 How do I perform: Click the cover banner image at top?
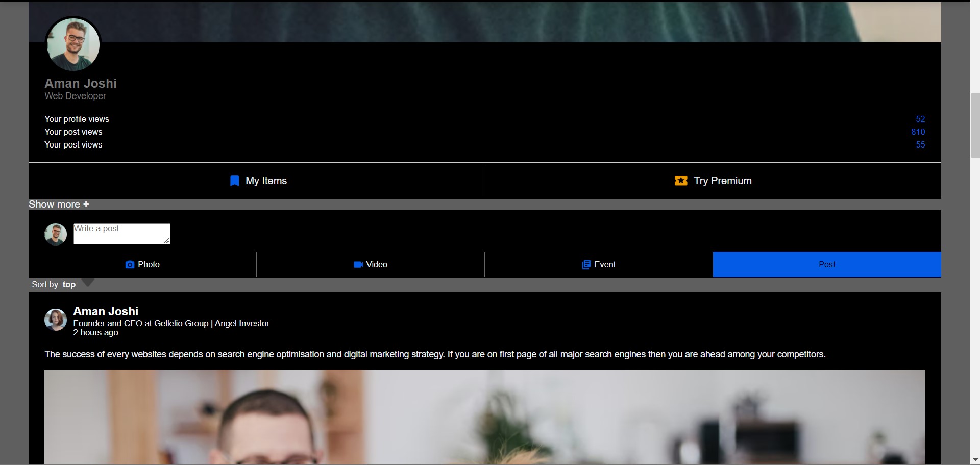coord(484,22)
